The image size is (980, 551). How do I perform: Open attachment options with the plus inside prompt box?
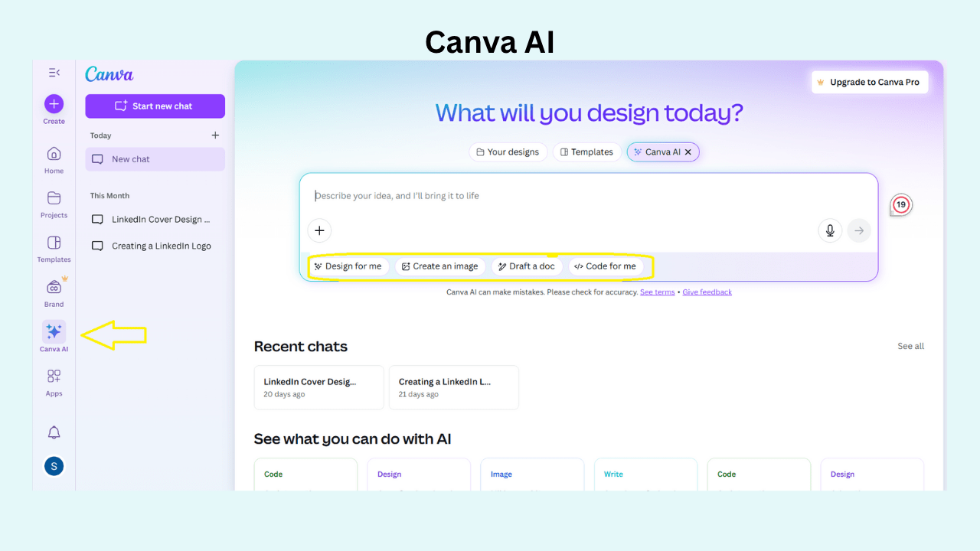coord(319,230)
